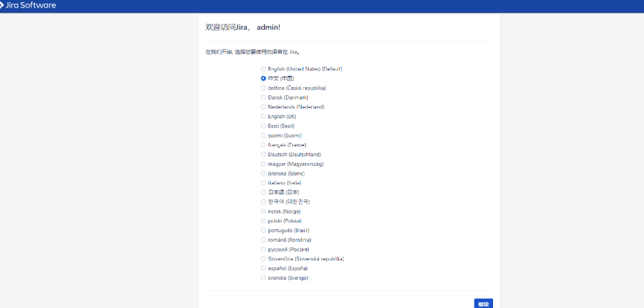Click the blue 继续 continue button
Viewport: 644px width, 308px height.
point(483,304)
